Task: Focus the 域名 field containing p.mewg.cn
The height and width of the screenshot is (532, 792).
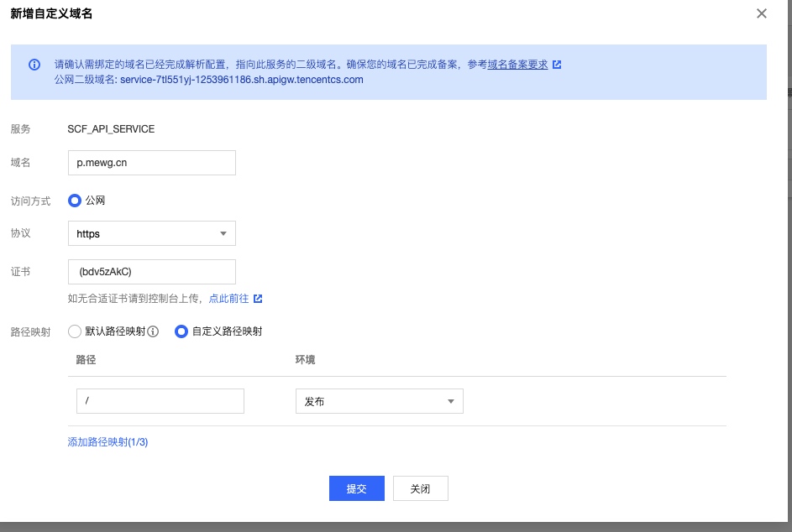Action: (151, 163)
